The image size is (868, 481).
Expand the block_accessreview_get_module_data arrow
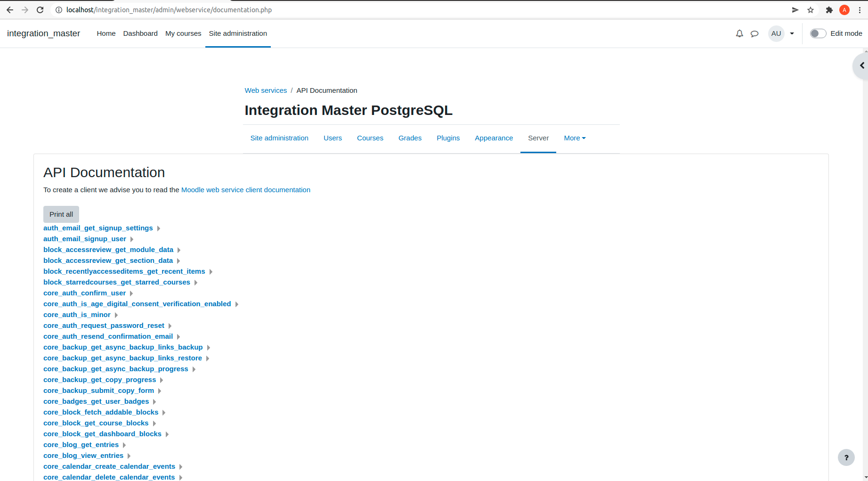tap(179, 250)
